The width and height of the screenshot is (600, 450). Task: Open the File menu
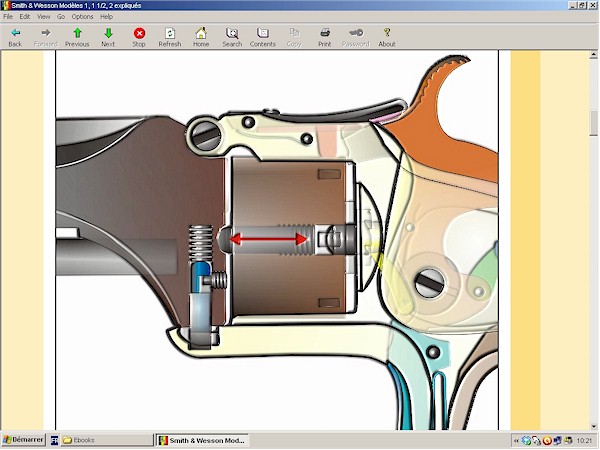8,17
